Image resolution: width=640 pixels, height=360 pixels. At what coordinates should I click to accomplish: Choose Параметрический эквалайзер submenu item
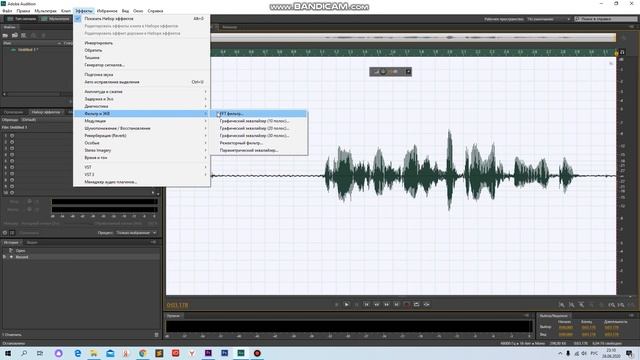pos(259,151)
